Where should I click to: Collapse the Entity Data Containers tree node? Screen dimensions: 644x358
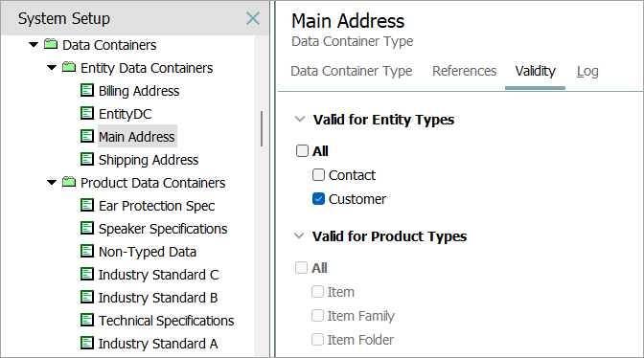(52, 68)
